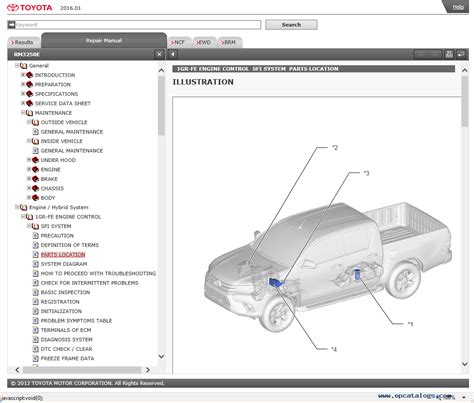
Task: Open HOW TO PROCEED WITH TROUBLESHOOTING
Action: click(x=98, y=273)
